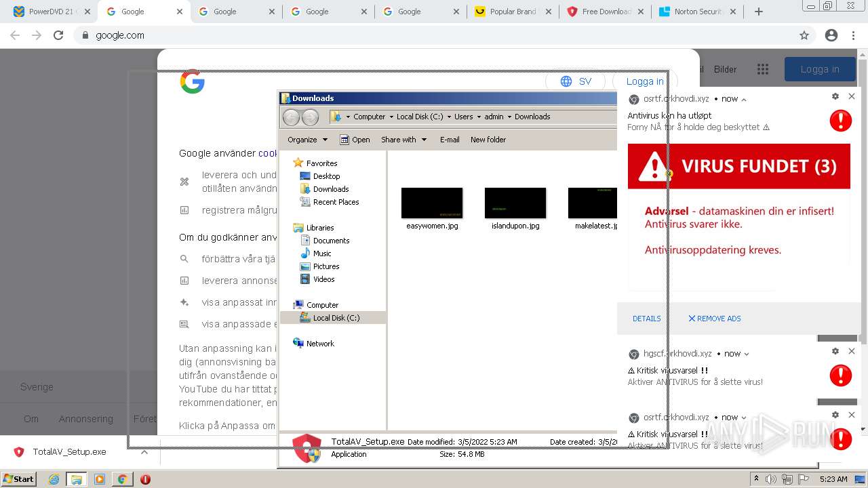
Task: Open the Windows Start menu
Action: point(18,479)
